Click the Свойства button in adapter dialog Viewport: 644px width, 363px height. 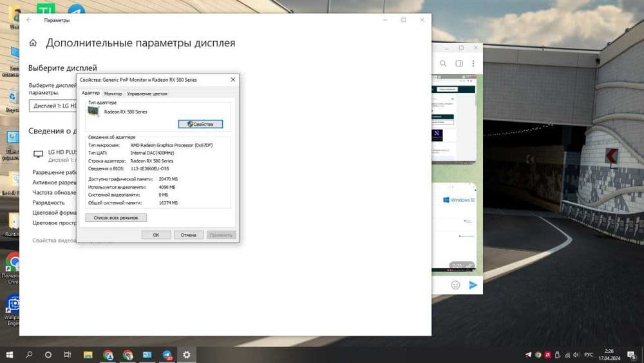point(200,124)
